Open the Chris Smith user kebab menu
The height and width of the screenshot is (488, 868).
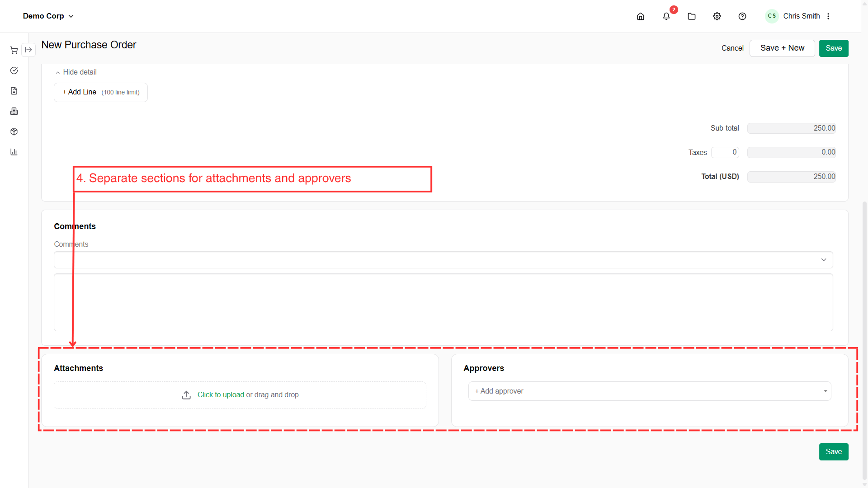[x=828, y=16]
